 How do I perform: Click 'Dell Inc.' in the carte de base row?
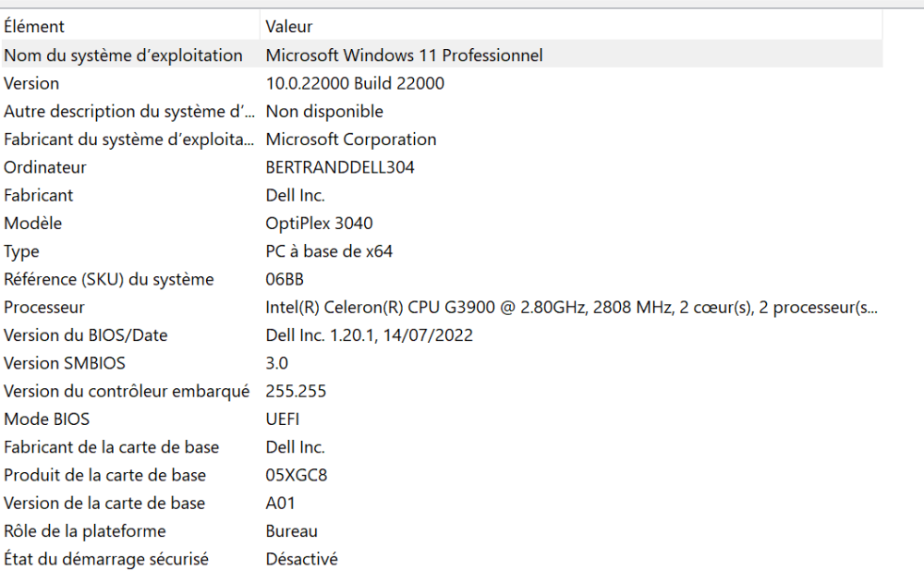click(296, 447)
